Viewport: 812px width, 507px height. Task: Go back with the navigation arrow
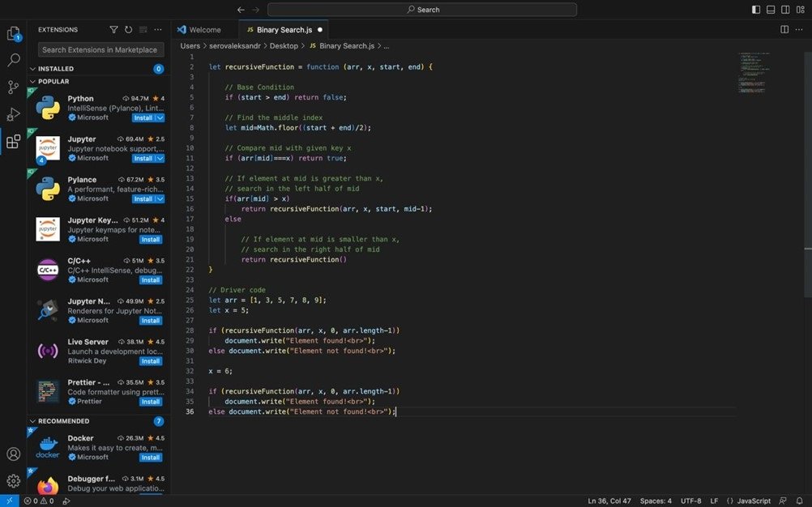[241, 9]
